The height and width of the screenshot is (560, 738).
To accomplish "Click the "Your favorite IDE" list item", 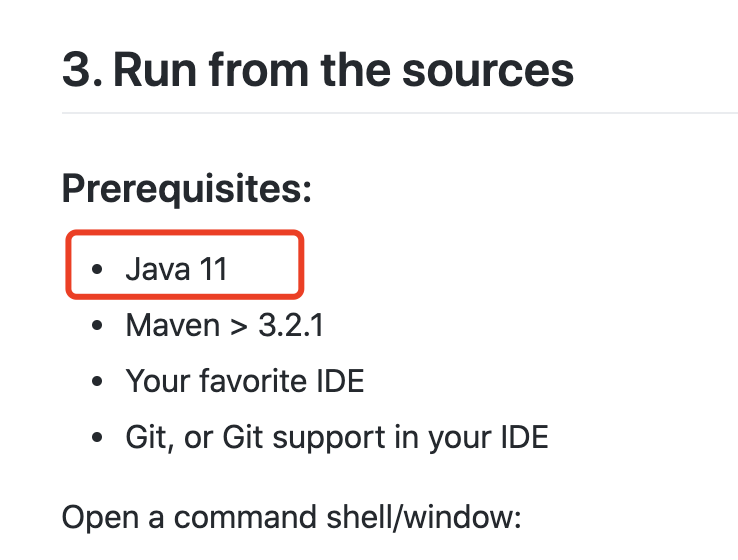I will click(x=245, y=381).
